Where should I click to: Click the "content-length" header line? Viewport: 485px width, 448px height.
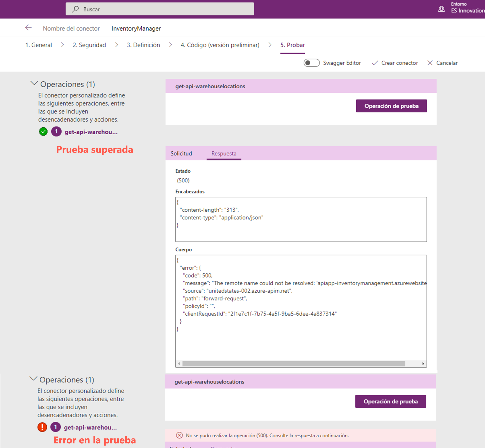pos(209,210)
